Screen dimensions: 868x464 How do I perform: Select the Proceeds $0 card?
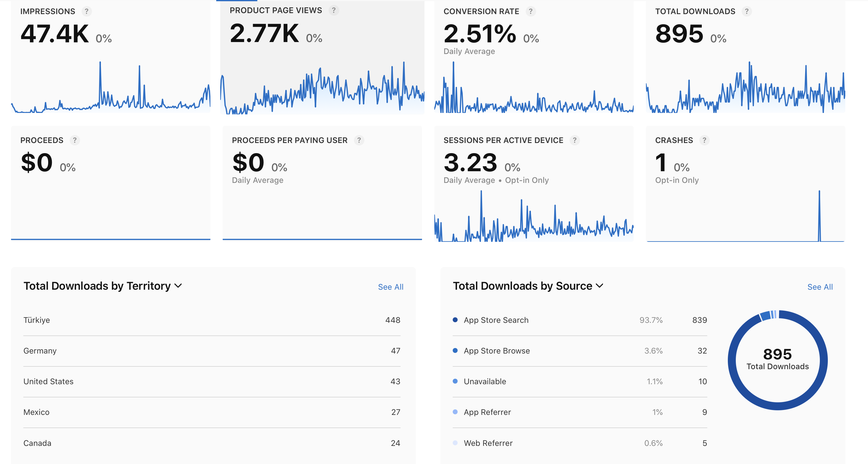pyautogui.click(x=110, y=183)
